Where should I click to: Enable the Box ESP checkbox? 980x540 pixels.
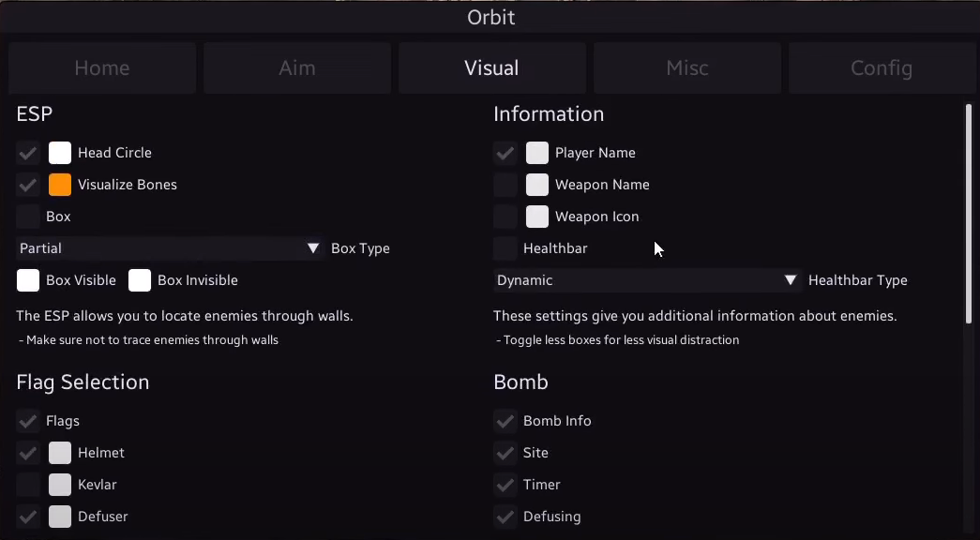[x=28, y=217]
